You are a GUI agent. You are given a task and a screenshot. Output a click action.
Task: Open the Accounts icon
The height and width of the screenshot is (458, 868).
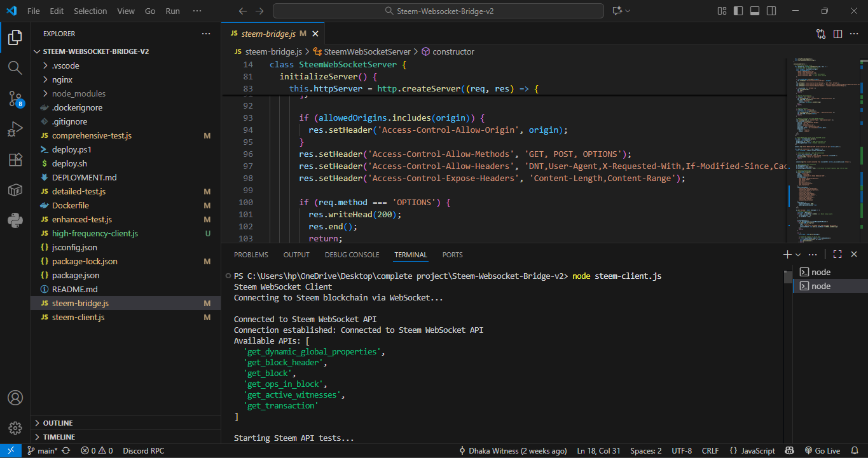point(15,398)
